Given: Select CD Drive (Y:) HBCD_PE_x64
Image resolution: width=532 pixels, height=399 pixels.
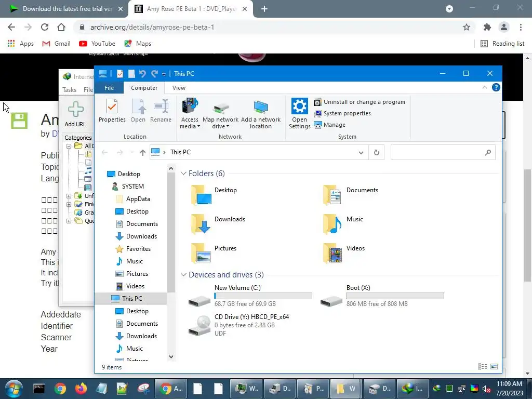Looking at the screenshot, I should tap(239, 325).
